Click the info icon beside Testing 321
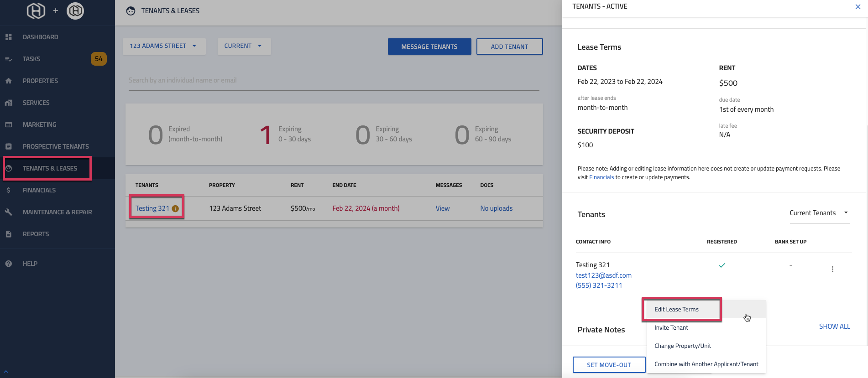 pos(175,208)
